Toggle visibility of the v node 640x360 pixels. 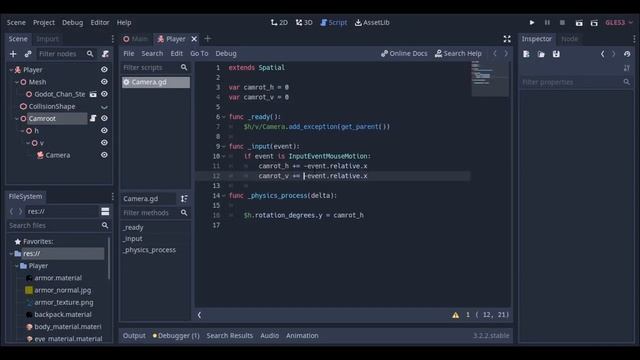(x=104, y=143)
